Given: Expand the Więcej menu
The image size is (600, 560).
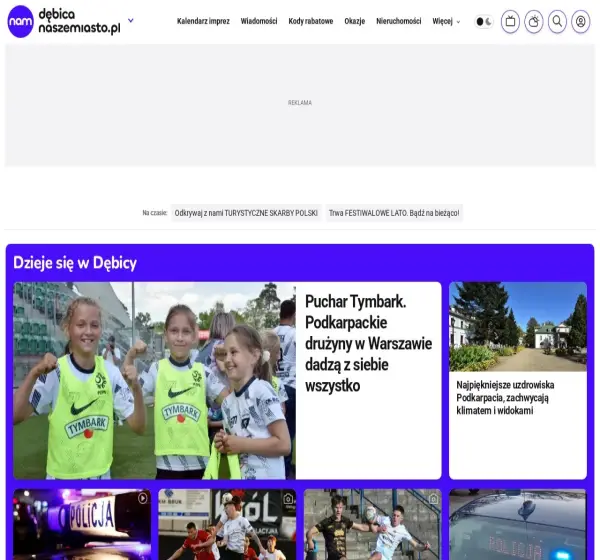Looking at the screenshot, I should pos(446,21).
